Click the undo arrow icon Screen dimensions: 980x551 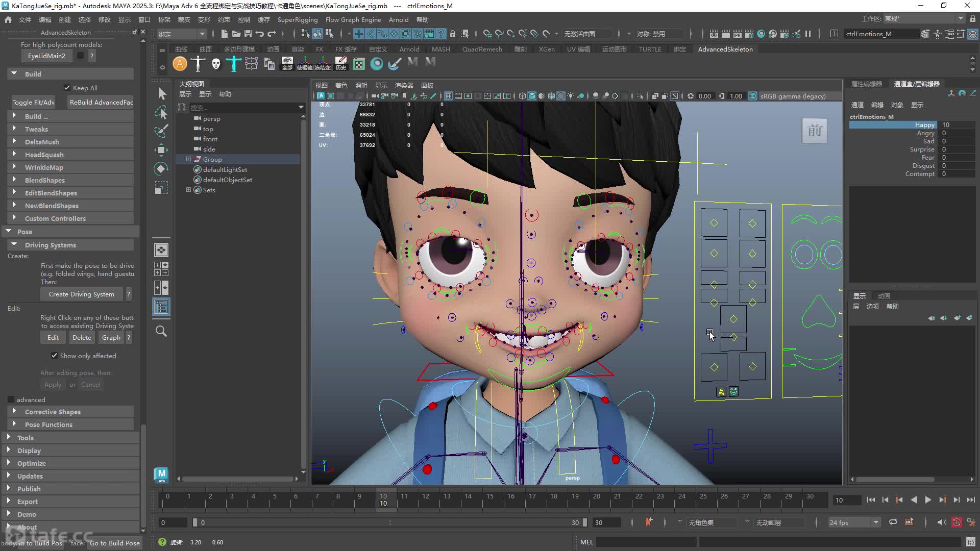[260, 34]
